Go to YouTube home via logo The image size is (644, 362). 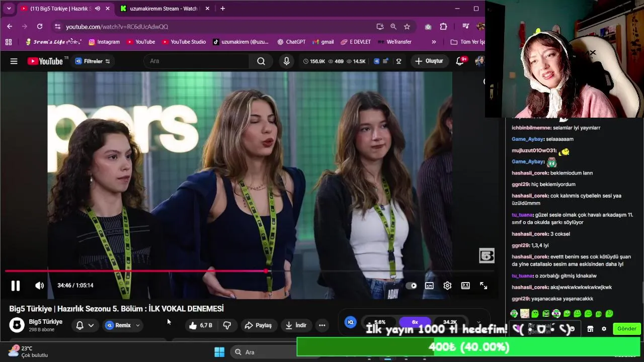coord(45,61)
